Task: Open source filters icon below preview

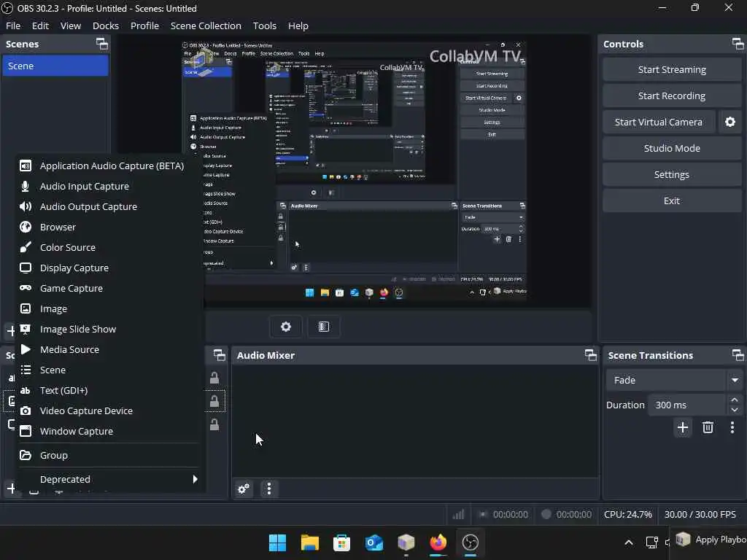Action: 324,327
